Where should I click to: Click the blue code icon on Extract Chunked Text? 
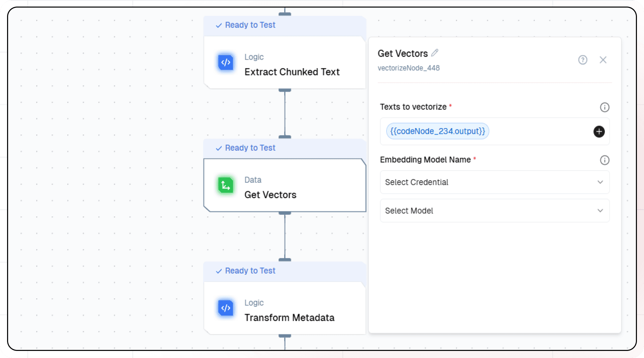[226, 63]
